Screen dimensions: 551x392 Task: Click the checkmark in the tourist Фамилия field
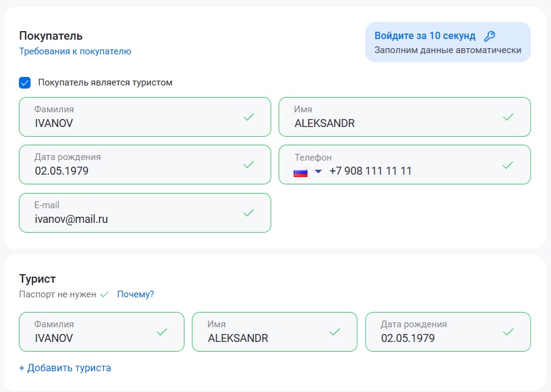click(162, 332)
